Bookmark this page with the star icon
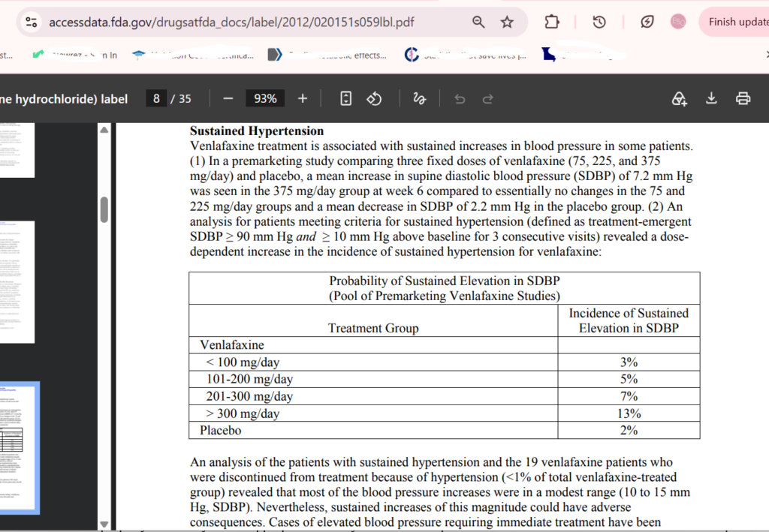The width and height of the screenshot is (769, 532). click(507, 22)
